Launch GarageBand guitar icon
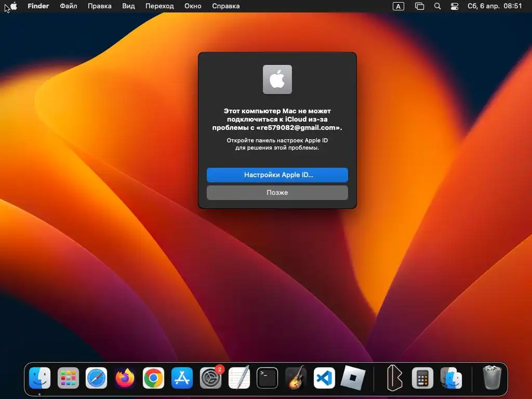The image size is (532, 399). (x=296, y=378)
